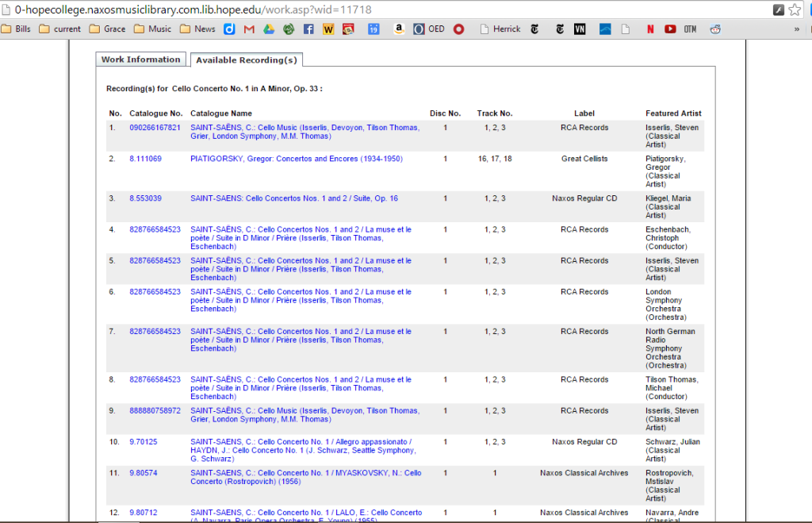Open the Gmail bookmark icon
The image size is (812, 523).
(x=249, y=29)
